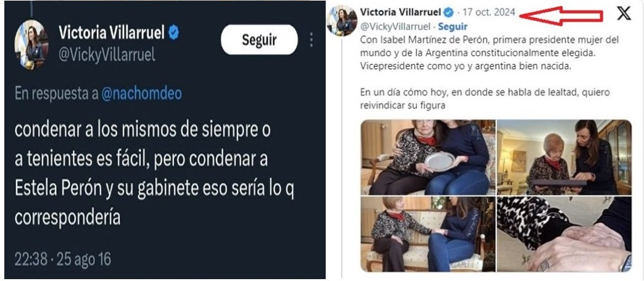Click the 22:38 · 25 ago 16 timestamp
The height and width of the screenshot is (281, 644).
tap(62, 259)
